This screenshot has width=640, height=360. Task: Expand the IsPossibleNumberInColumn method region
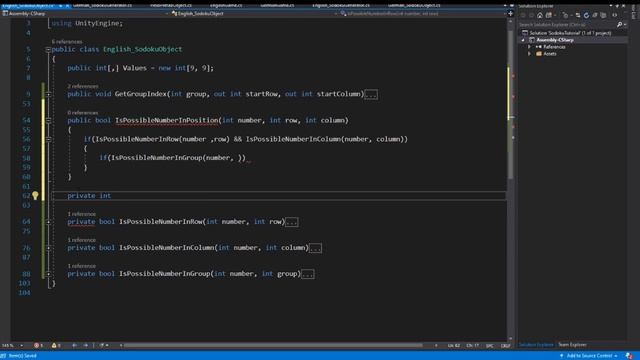click(48, 248)
